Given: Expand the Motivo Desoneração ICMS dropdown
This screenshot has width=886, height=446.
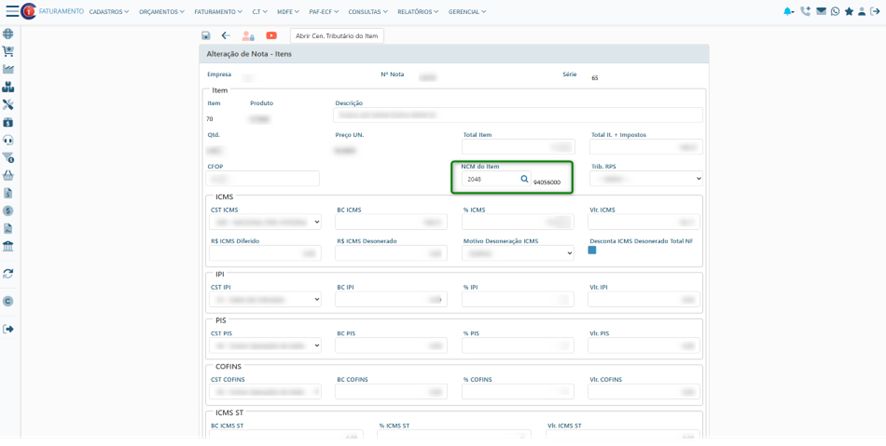Looking at the screenshot, I should click(x=517, y=254).
